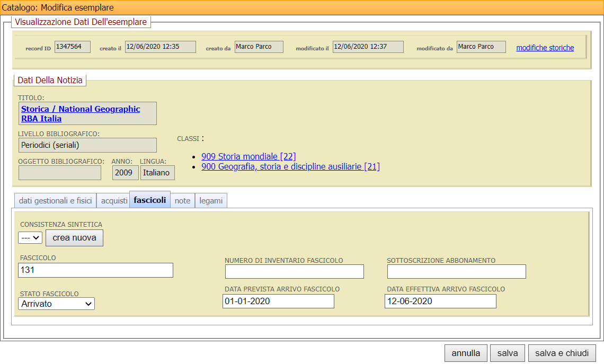Viewport: 604px width, 364px height.
Task: Select the fascicoli tab
Action: tap(150, 200)
